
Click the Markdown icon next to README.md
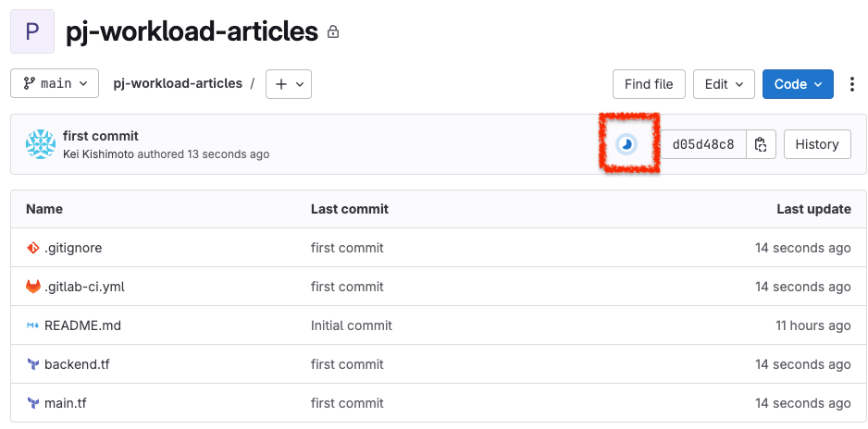coord(33,325)
